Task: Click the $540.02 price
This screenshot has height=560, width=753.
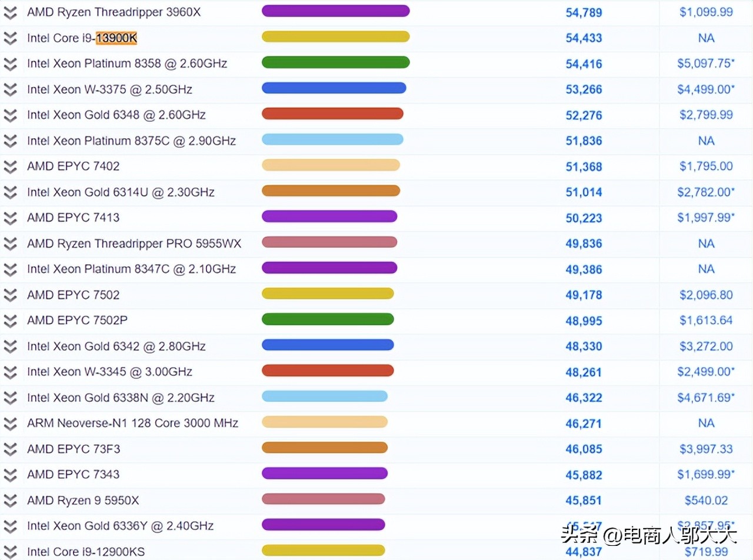Action: [x=707, y=500]
